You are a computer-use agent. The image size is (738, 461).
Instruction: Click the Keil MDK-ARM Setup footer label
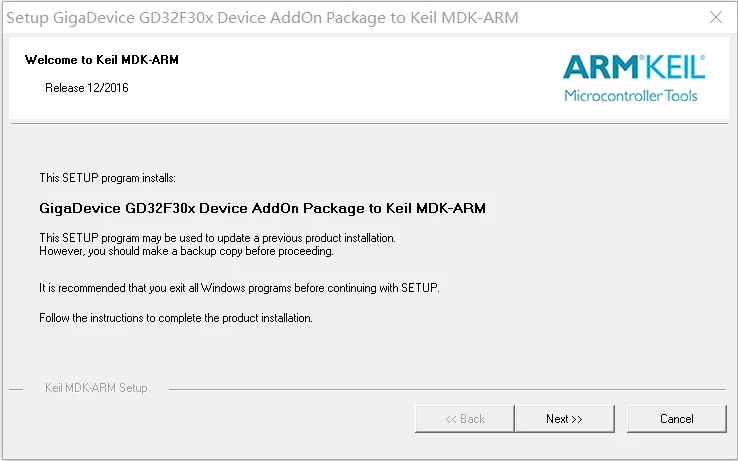[x=96, y=388]
